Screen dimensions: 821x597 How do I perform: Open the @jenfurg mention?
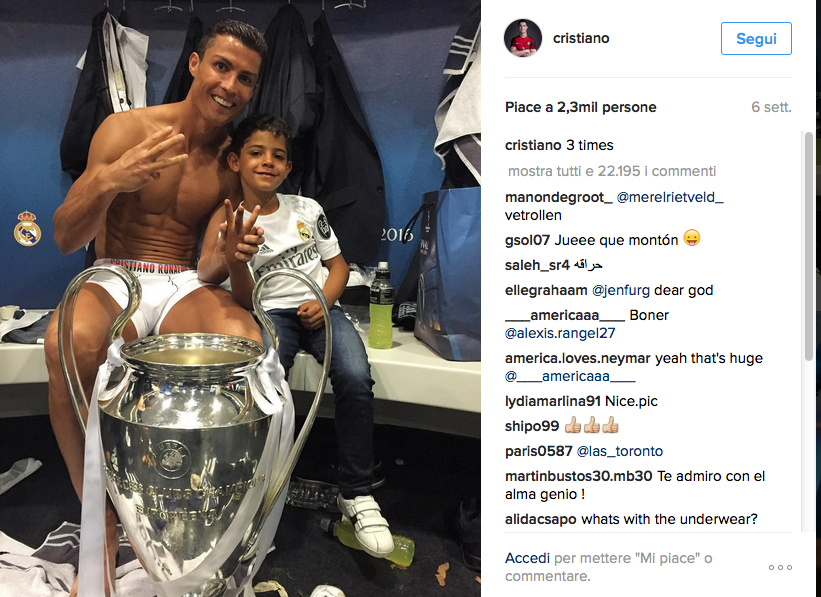click(620, 290)
